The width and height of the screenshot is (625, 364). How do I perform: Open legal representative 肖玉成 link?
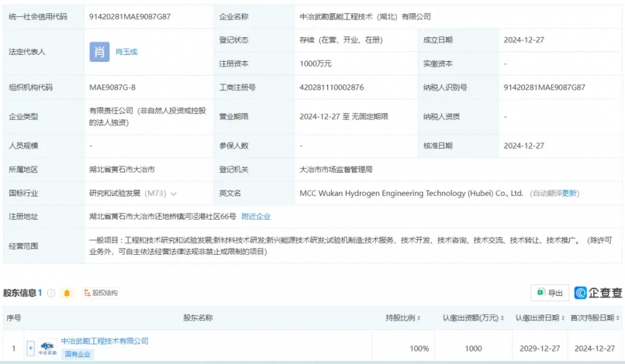(126, 52)
